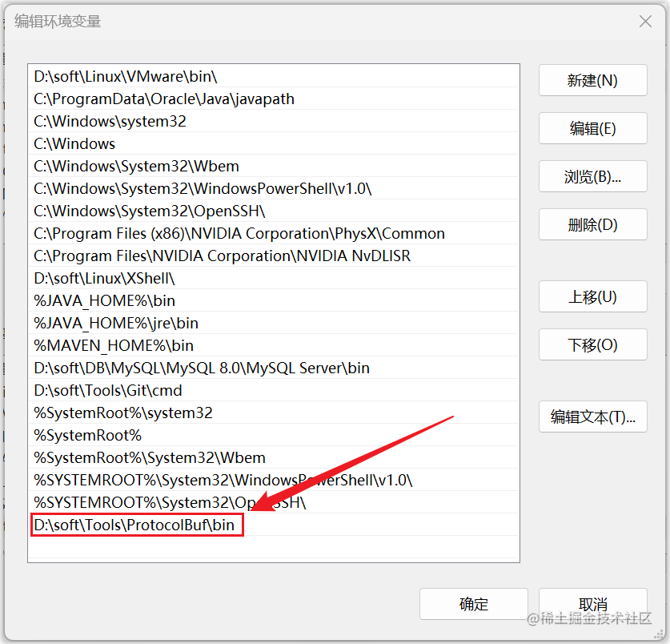Click the 编辑(E) button
Image resolution: width=670 pixels, height=644 pixels.
point(592,128)
